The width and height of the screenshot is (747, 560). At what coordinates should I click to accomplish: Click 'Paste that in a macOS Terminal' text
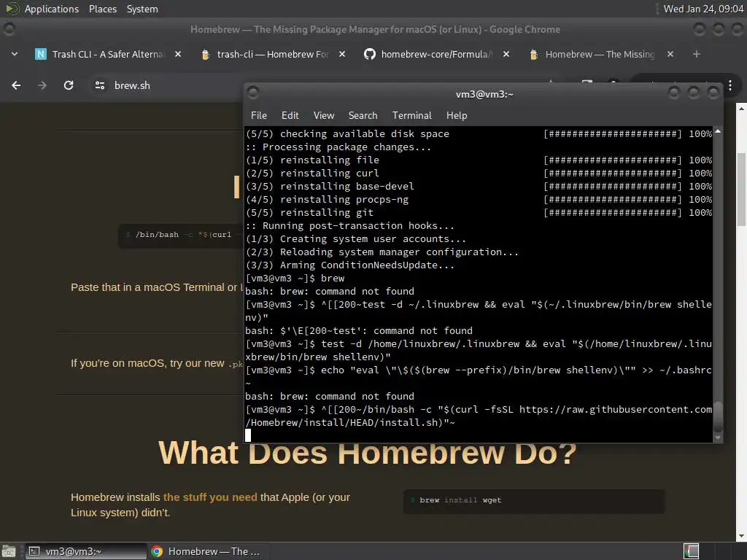click(154, 287)
